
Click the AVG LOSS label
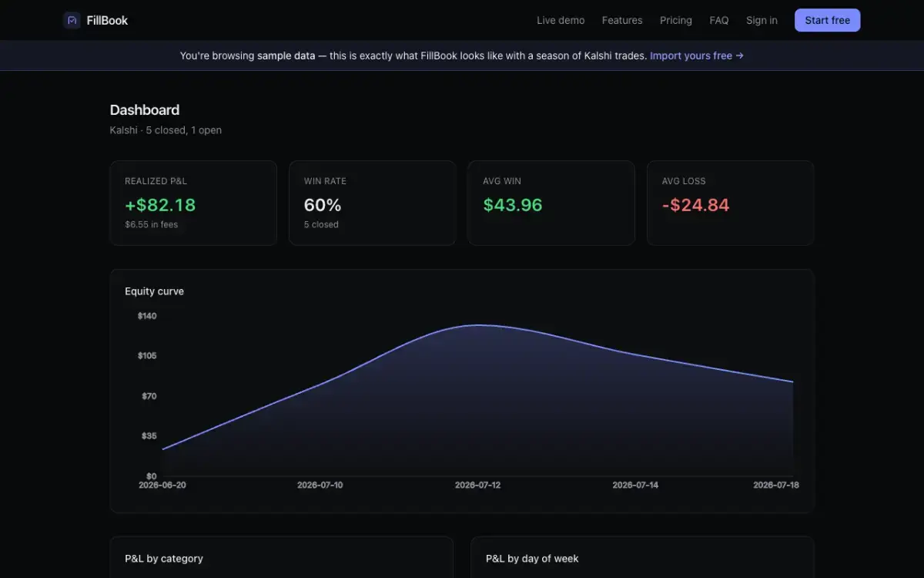(x=684, y=181)
